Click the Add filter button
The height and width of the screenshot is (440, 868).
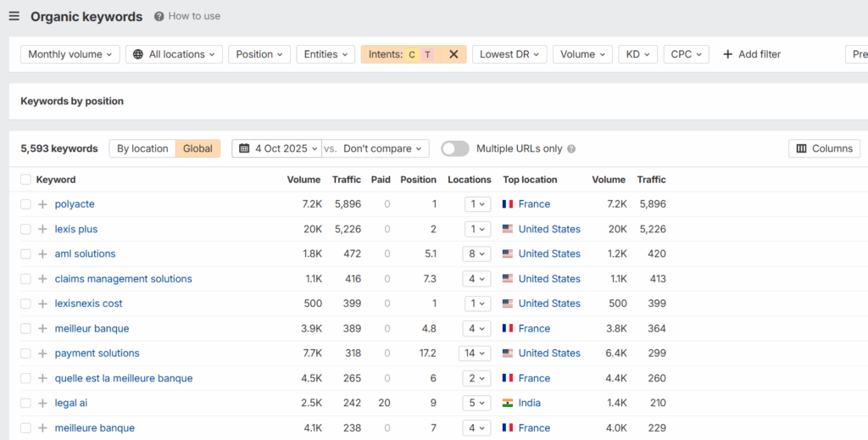(x=751, y=54)
